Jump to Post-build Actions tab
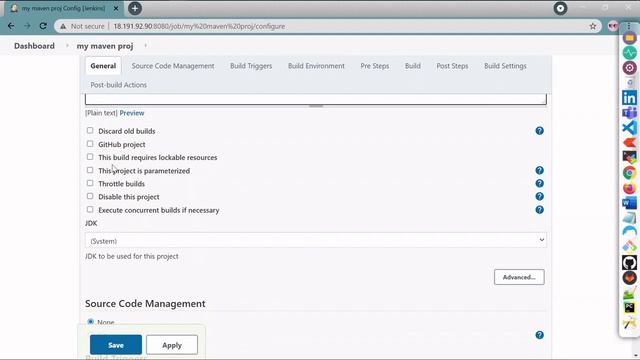This screenshot has width=640, height=360. pyautogui.click(x=118, y=85)
